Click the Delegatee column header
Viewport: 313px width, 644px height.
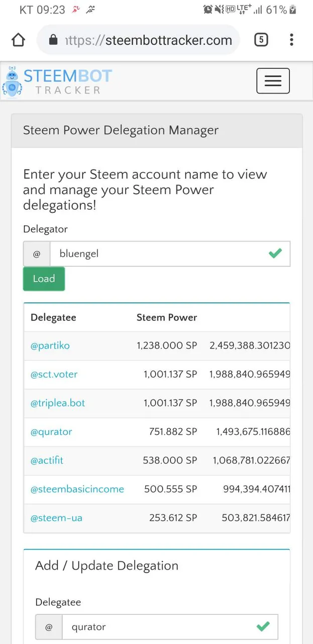tap(53, 317)
